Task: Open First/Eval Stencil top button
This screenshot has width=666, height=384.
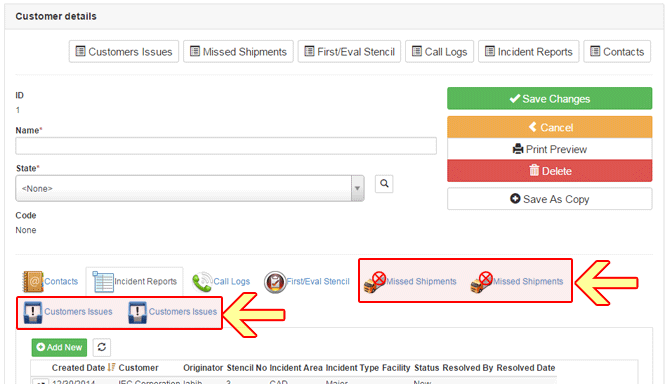Action: 349,52
